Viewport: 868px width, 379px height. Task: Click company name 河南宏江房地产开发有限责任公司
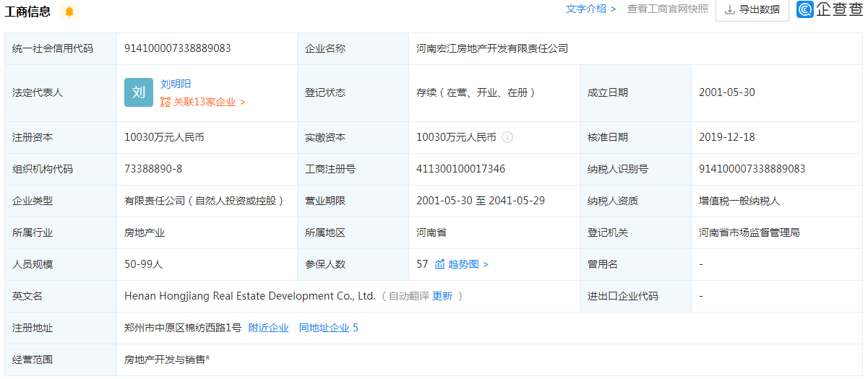coord(492,48)
